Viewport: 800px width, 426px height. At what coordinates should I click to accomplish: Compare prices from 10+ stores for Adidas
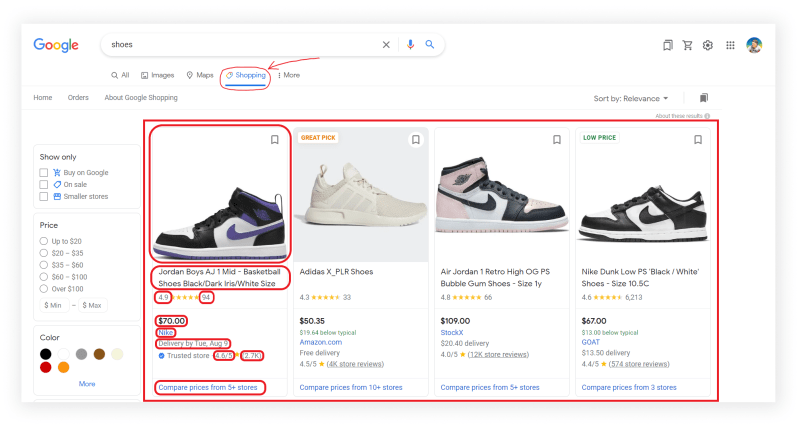pos(351,387)
